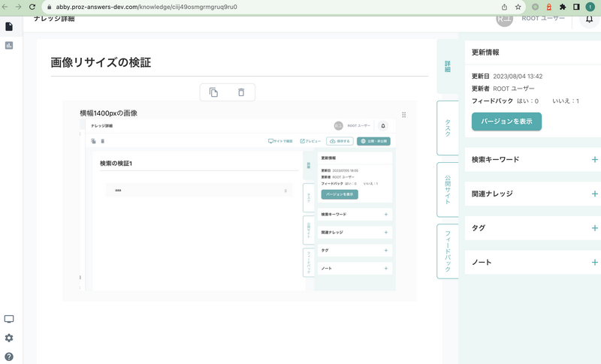This screenshot has height=364, width=601.
Task: Delete the block with trash icon
Action: tap(241, 92)
